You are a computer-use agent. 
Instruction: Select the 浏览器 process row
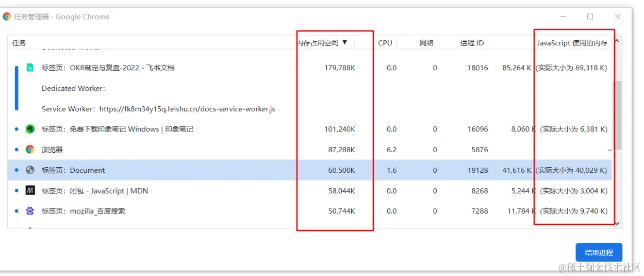[x=309, y=150]
